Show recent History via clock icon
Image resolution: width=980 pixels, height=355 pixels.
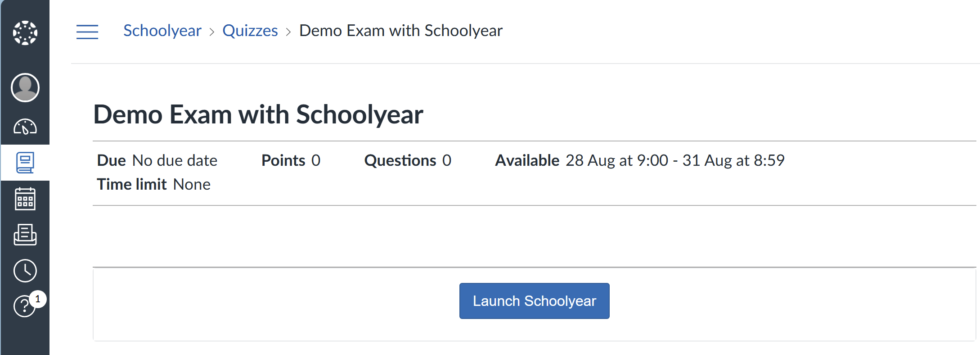point(25,271)
